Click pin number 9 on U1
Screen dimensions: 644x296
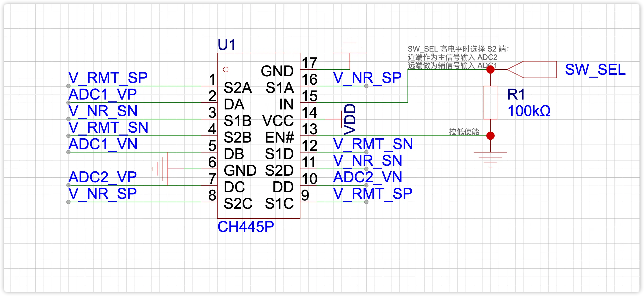(305, 195)
